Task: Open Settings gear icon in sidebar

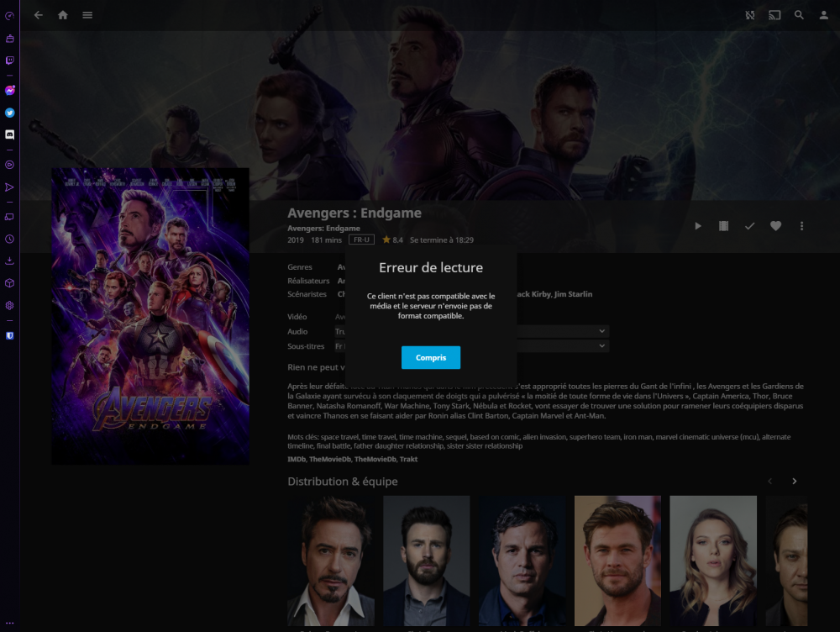Action: (x=9, y=306)
